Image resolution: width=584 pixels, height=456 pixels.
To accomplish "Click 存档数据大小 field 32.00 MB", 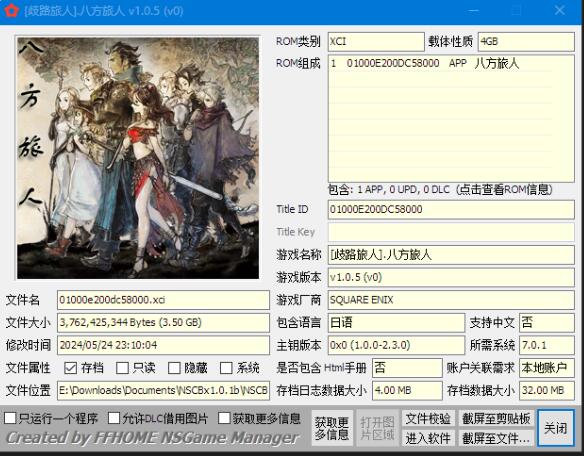I will coord(547,390).
